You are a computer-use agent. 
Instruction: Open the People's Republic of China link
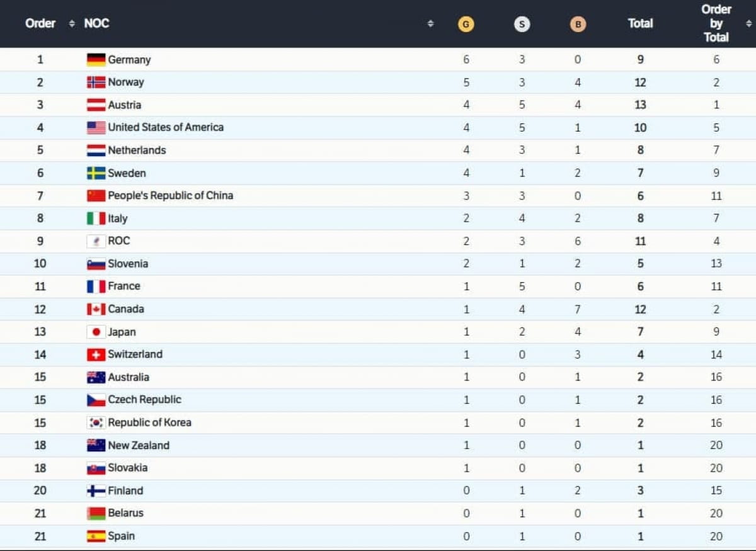170,195
